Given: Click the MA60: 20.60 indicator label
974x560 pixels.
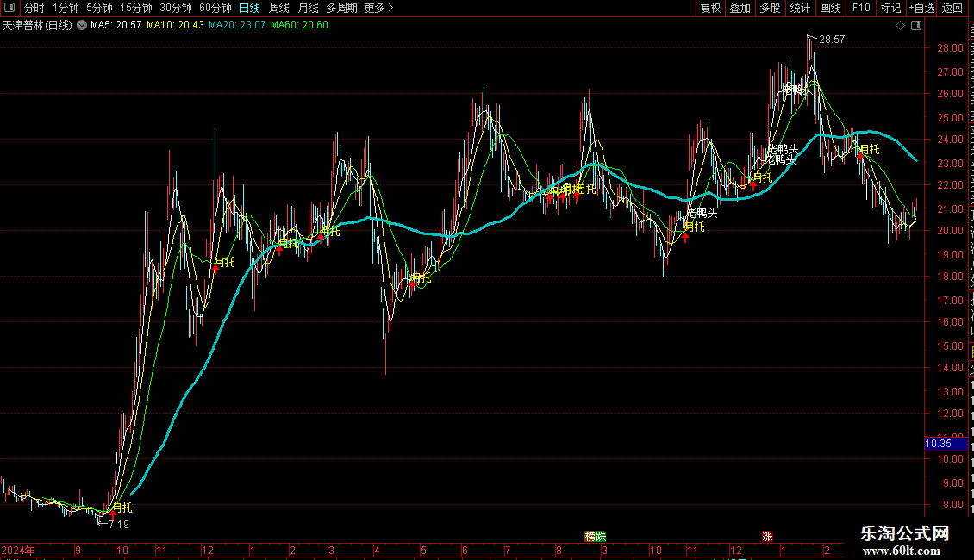Looking at the screenshot, I should pyautogui.click(x=299, y=26).
